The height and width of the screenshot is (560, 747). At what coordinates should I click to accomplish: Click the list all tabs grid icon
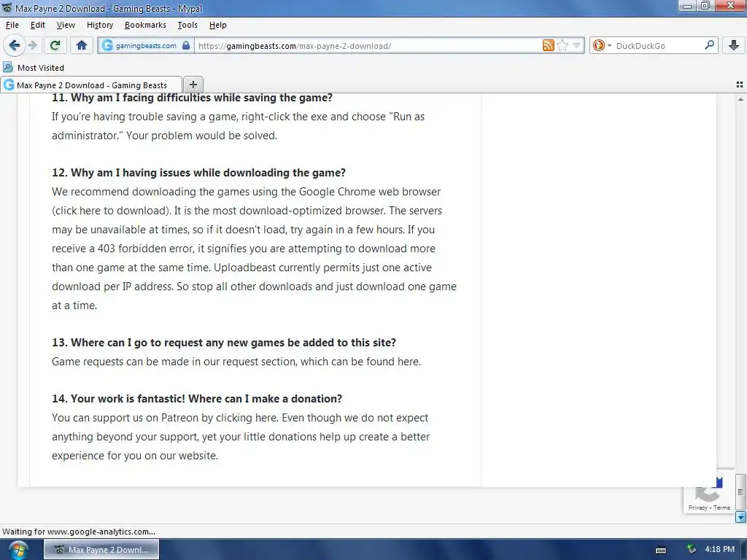[740, 85]
